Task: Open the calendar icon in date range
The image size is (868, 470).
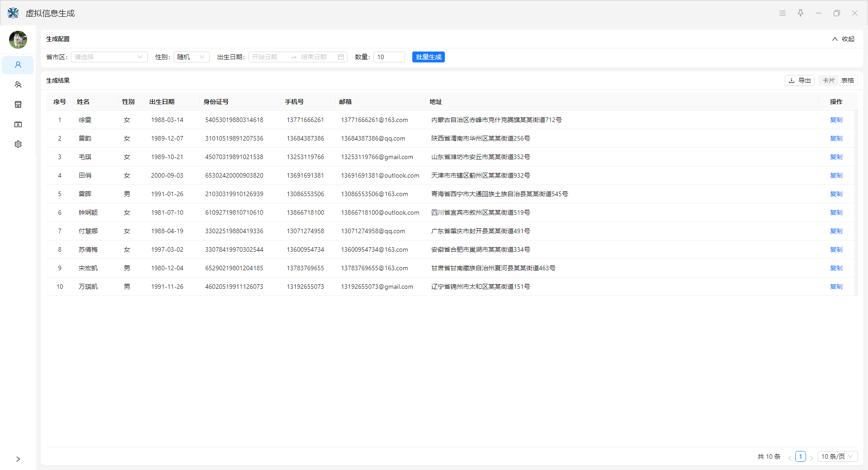Action: coord(341,57)
